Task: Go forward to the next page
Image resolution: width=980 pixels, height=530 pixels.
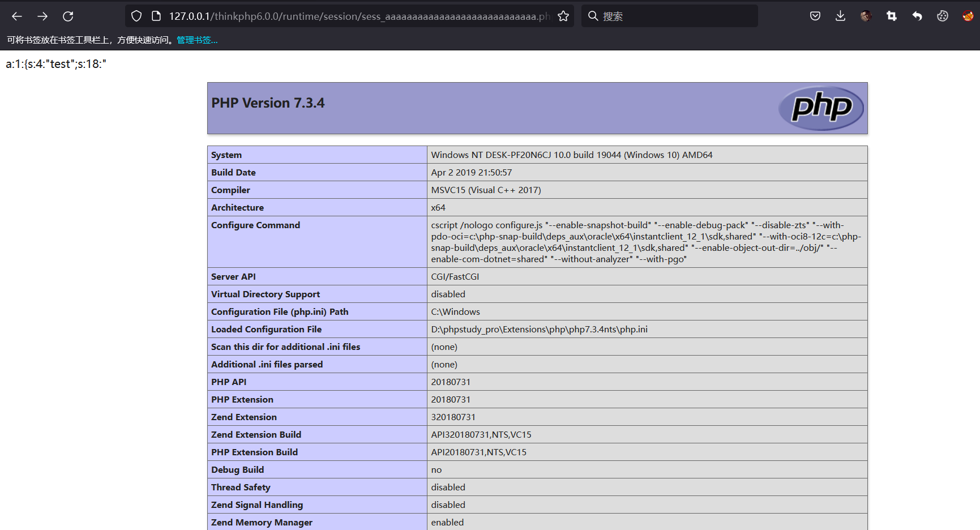Action: click(x=42, y=16)
